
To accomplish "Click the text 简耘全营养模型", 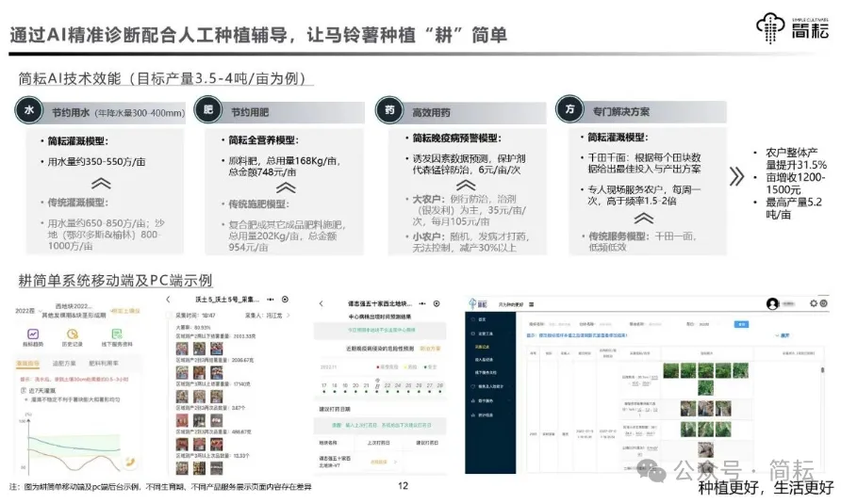I will pos(263,140).
